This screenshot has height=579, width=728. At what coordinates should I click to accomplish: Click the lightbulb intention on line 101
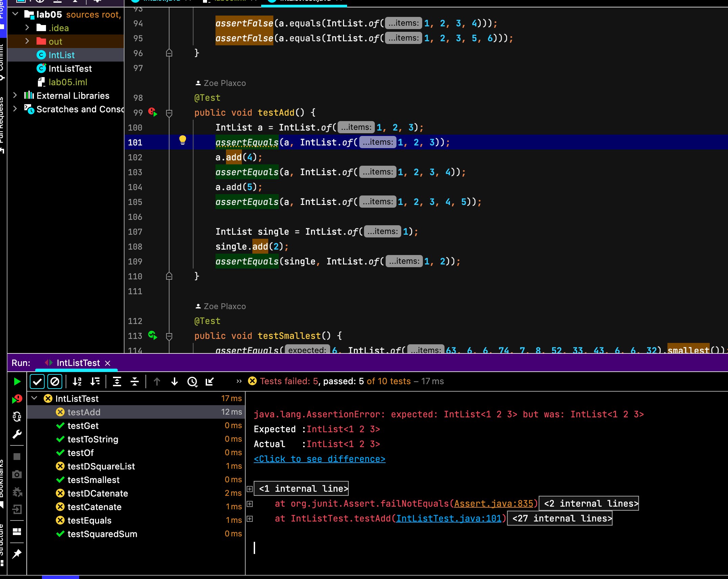coord(182,140)
